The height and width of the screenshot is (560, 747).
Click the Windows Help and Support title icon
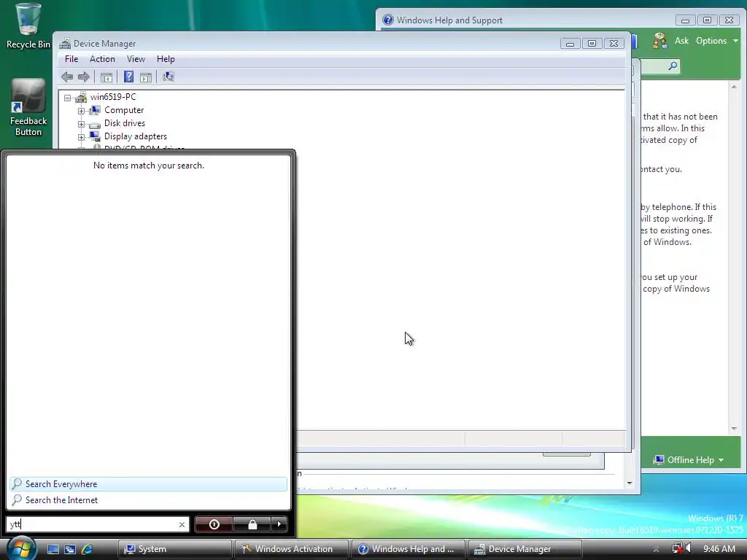388,20
